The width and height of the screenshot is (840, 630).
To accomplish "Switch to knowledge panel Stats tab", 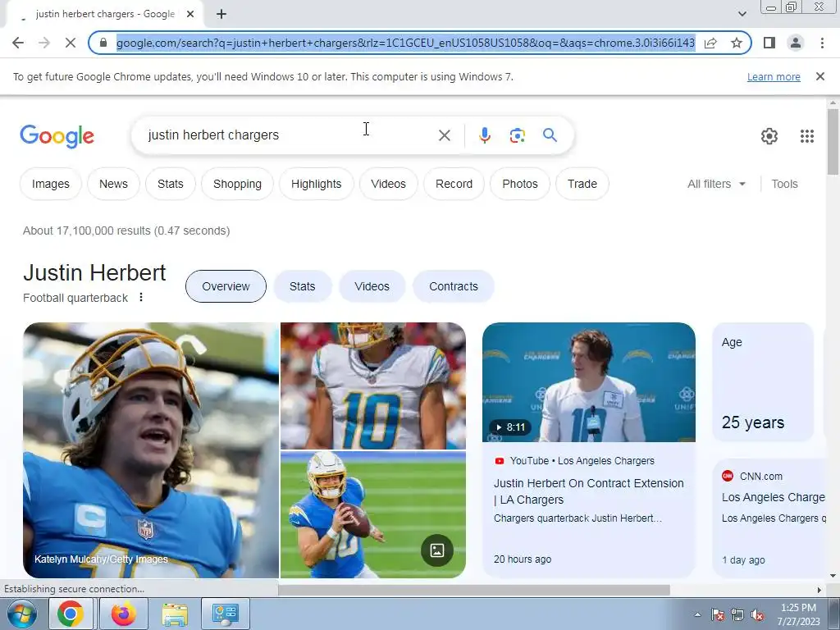I will coord(302,286).
